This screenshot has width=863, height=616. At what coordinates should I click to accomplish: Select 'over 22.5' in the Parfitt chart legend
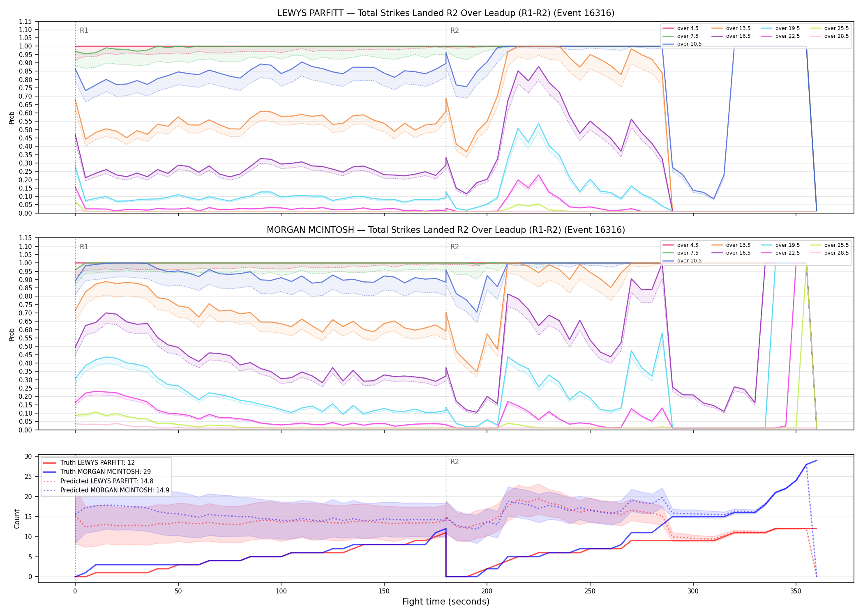tap(780, 36)
